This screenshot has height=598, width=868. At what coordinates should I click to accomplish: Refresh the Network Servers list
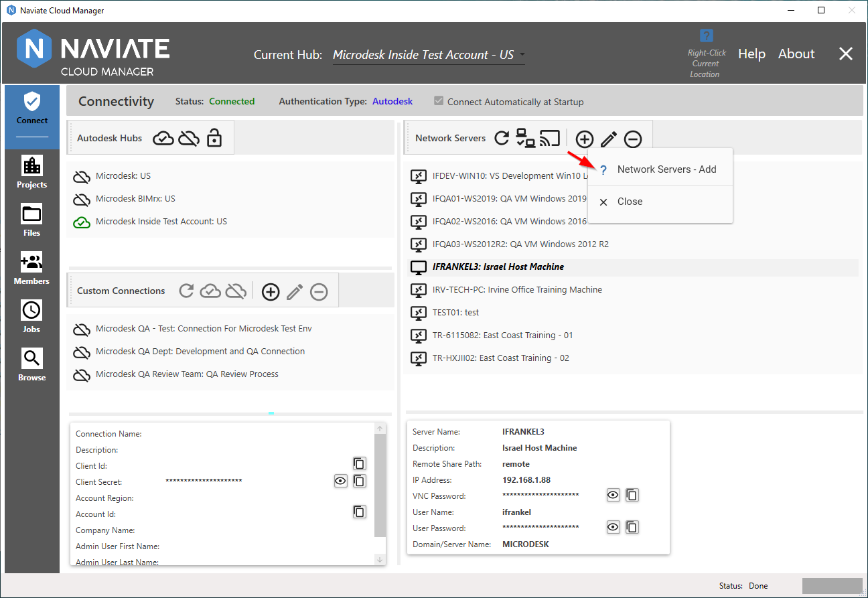(502, 139)
